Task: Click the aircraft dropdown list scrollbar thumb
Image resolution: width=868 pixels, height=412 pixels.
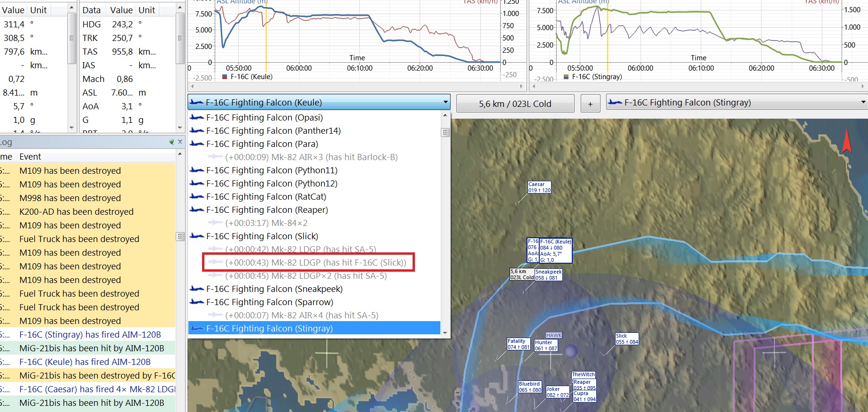Action: point(445,132)
